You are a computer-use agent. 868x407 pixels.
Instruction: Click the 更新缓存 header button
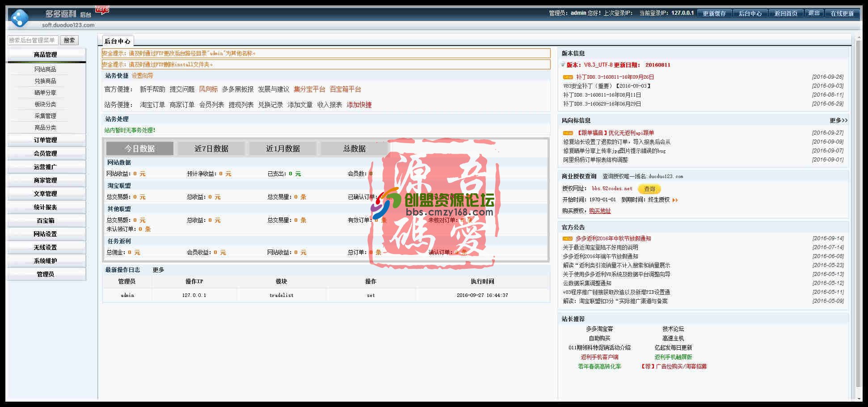pyautogui.click(x=714, y=13)
